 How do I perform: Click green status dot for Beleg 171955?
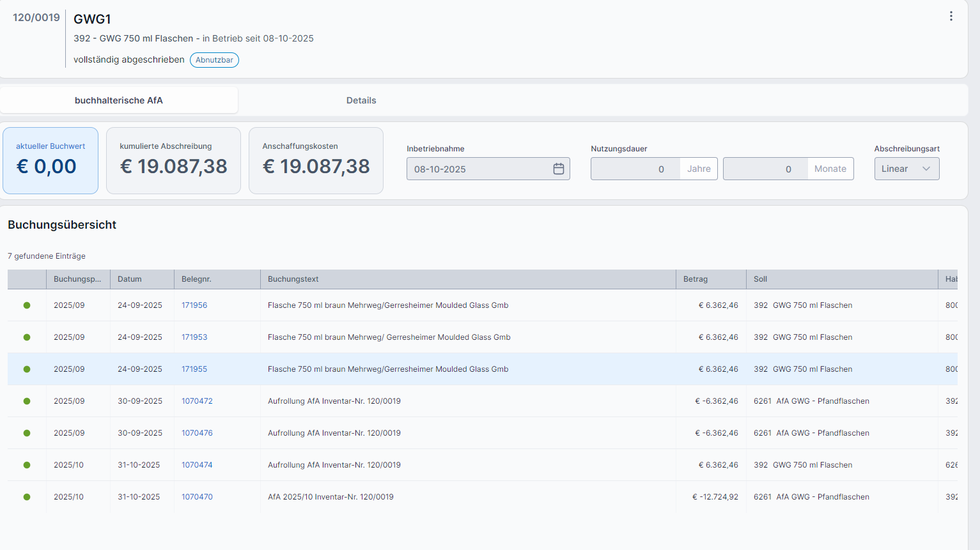pos(27,369)
